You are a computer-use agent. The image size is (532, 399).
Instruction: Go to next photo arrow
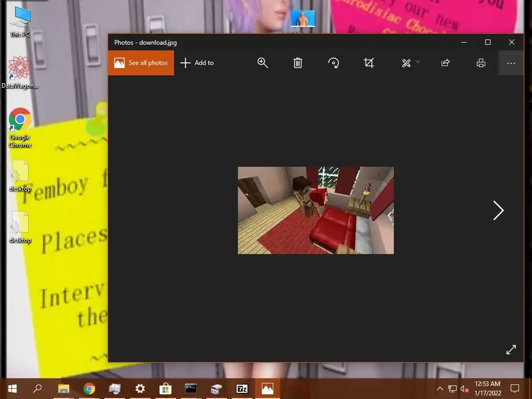click(498, 210)
